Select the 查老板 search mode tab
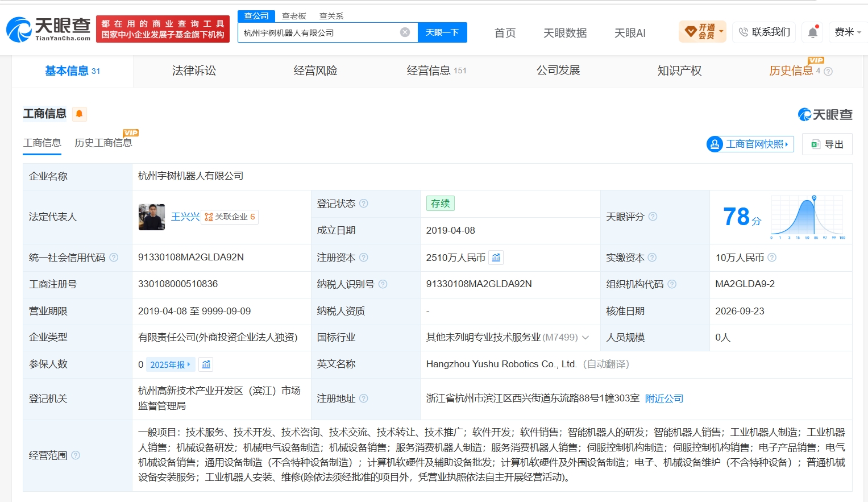This screenshot has height=502, width=868. [294, 16]
